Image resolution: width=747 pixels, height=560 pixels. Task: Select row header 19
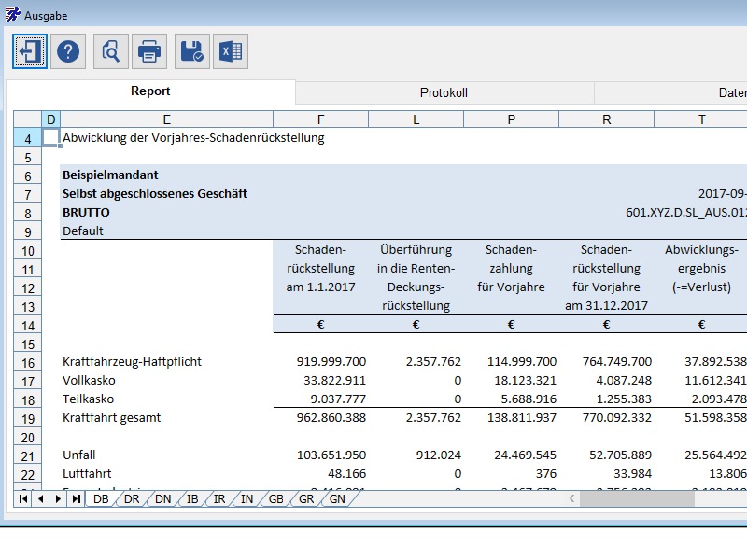(x=28, y=419)
